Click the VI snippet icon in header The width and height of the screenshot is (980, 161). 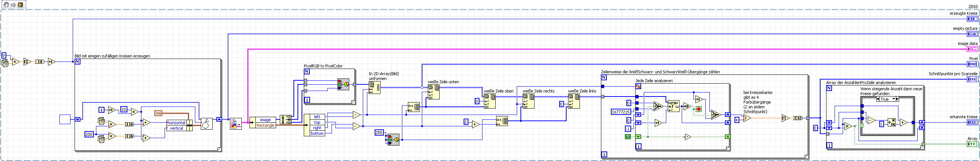tap(21, 5)
